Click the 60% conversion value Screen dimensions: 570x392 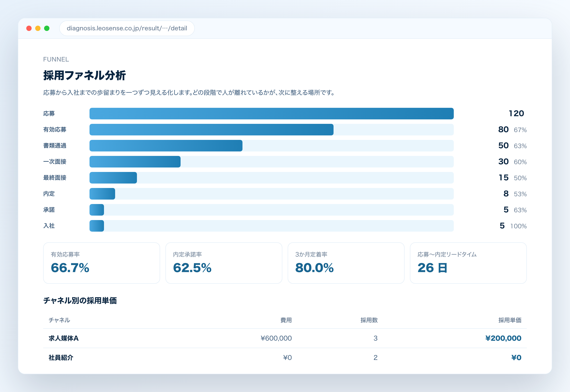click(x=520, y=162)
